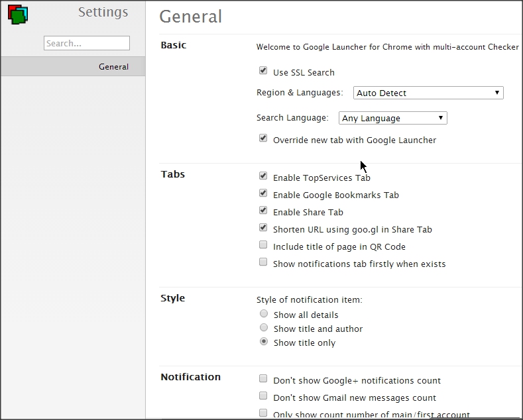
Task: Select the General sidebar tab
Action: point(73,66)
